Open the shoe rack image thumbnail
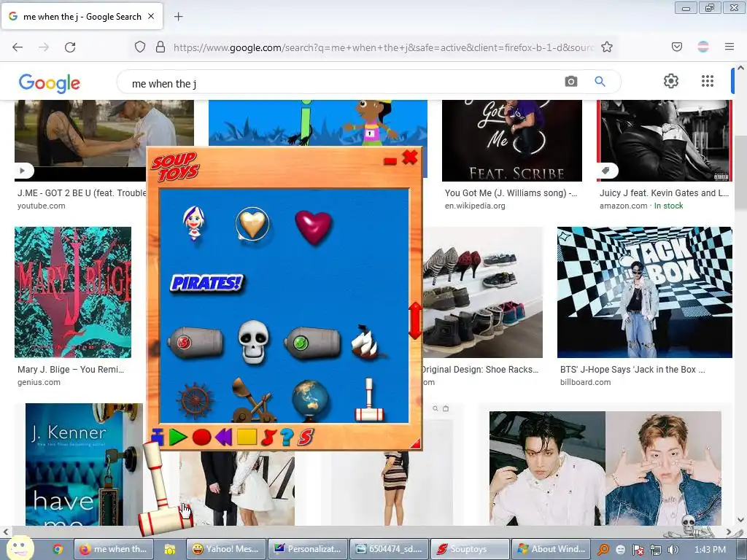 pyautogui.click(x=482, y=292)
